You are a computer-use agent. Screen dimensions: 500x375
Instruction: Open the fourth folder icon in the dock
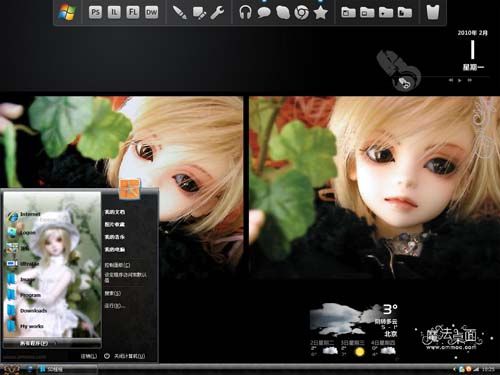click(404, 13)
